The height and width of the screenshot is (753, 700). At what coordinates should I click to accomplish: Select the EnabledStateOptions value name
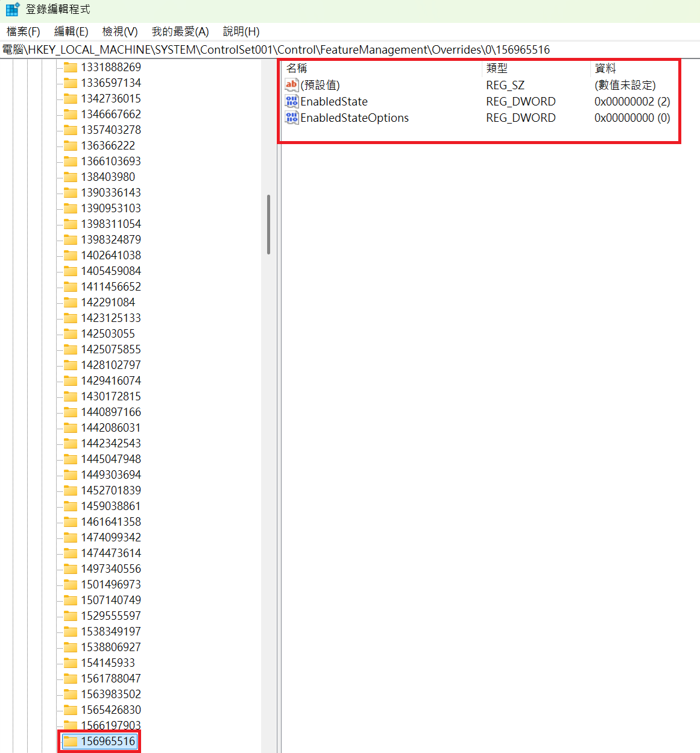point(355,118)
